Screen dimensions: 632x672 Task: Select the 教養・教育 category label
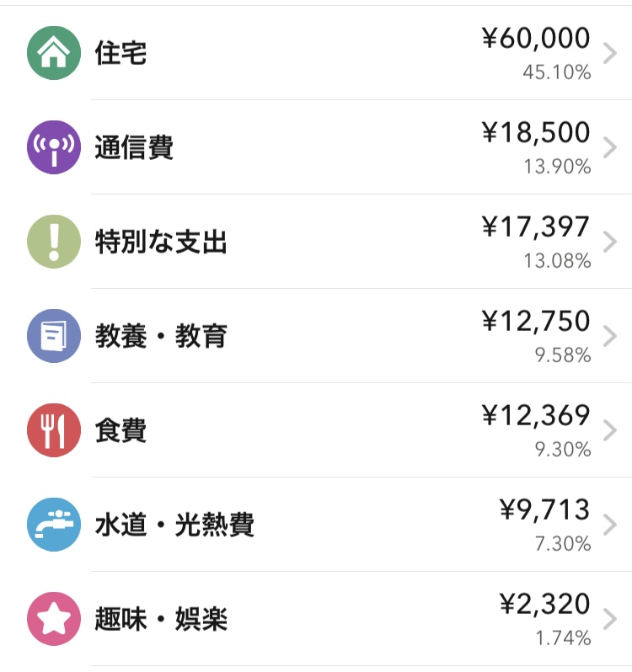(161, 337)
